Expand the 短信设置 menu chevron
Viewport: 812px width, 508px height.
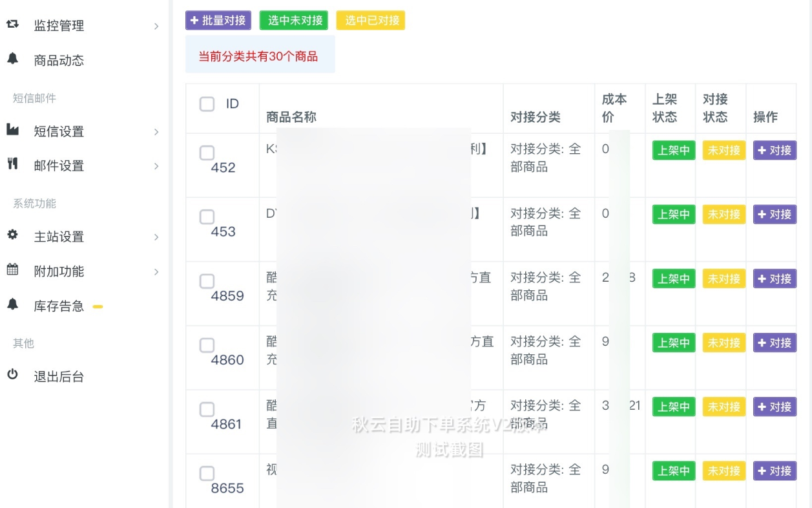[156, 131]
